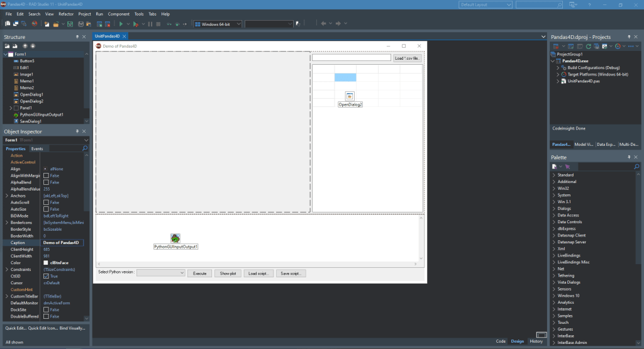
Task: Click the Refresh icon in Projects toolbar
Action: (x=588, y=47)
